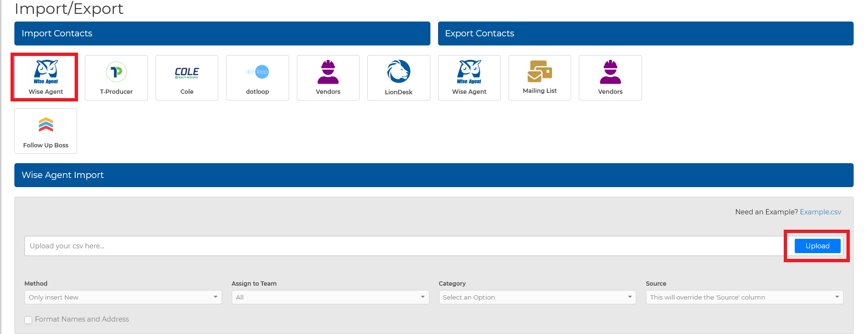This screenshot has width=868, height=334.
Task: Click the Category field label
Action: click(452, 283)
